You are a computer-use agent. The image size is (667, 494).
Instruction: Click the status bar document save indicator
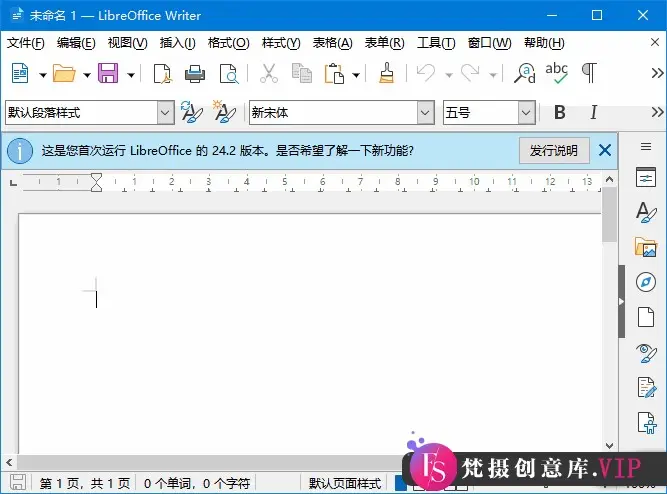click(x=17, y=483)
